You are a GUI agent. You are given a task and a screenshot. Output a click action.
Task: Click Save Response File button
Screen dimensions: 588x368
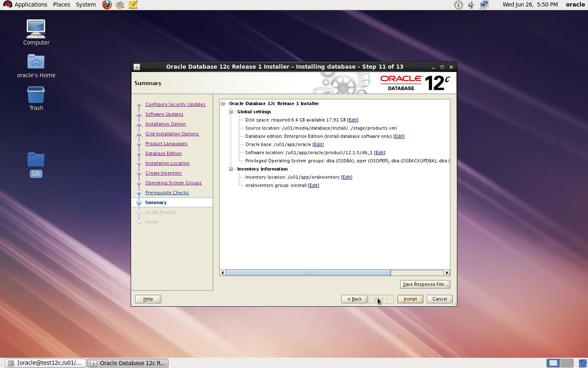pos(425,284)
